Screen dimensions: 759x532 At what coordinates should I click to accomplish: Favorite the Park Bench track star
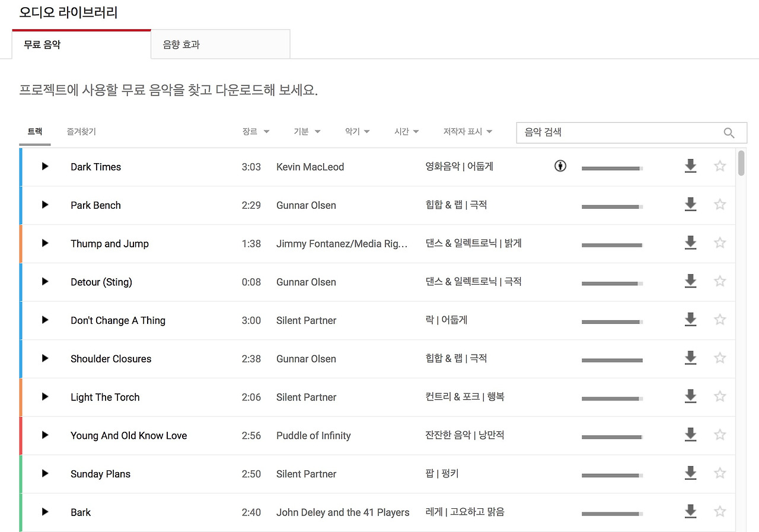(x=720, y=205)
